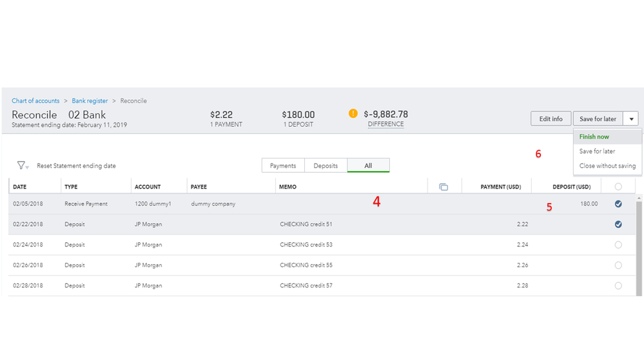Uncheck the CHECKING credit 51 row

click(x=618, y=225)
